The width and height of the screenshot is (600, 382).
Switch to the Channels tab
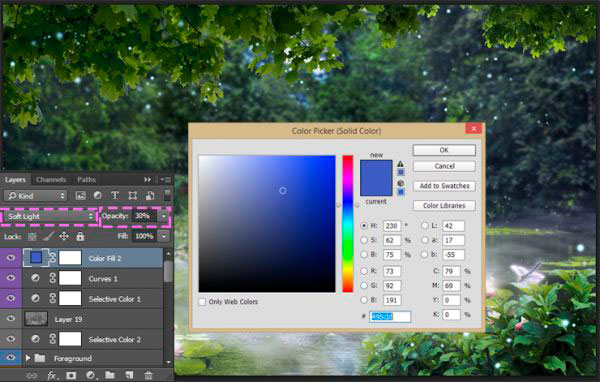coord(51,180)
